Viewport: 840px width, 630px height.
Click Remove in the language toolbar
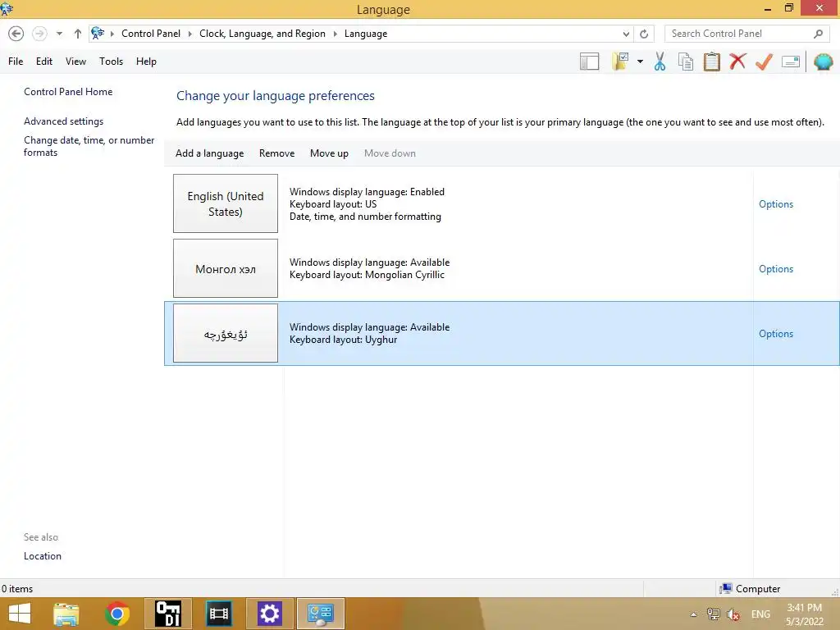(277, 153)
